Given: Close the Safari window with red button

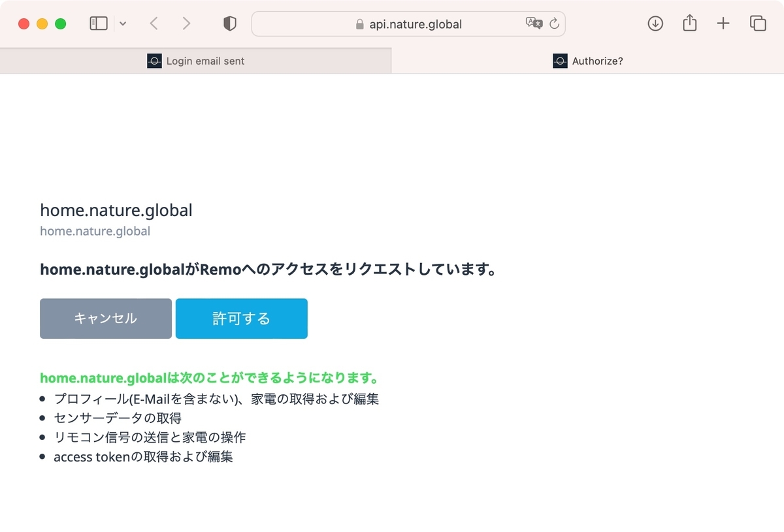Looking at the screenshot, I should coord(24,24).
